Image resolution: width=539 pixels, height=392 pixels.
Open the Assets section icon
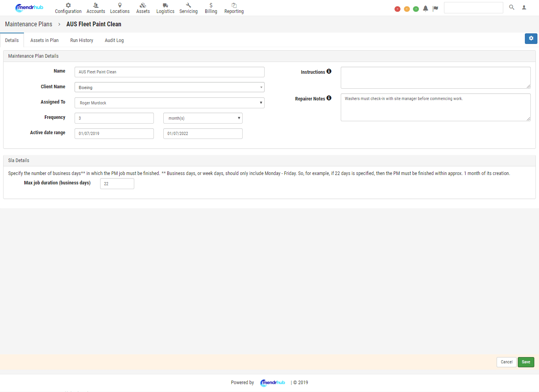tap(143, 6)
